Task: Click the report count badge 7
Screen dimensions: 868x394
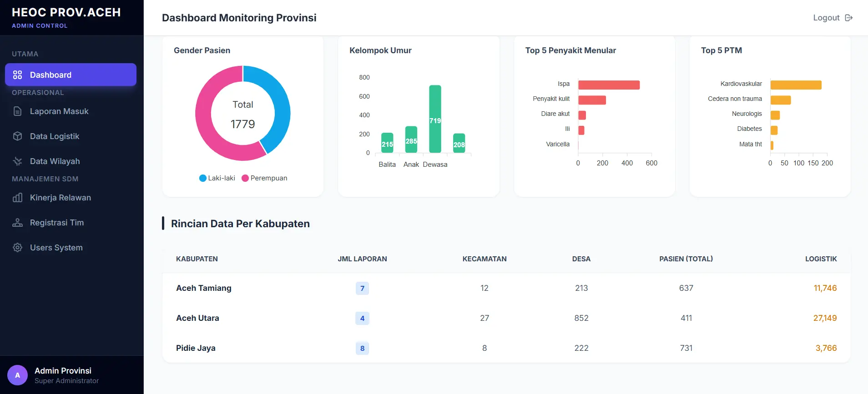Action: [362, 288]
